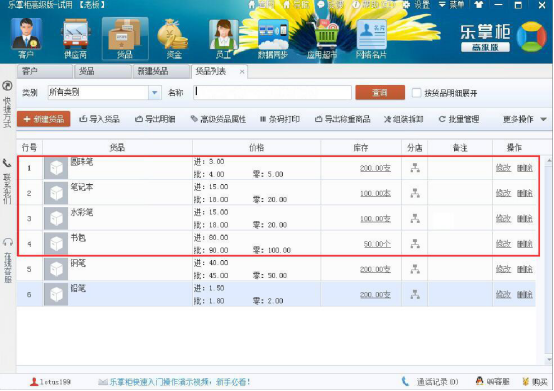The image size is (554, 391).
Task: Open branch store icon for 钢笔 row
Action: coord(415,269)
